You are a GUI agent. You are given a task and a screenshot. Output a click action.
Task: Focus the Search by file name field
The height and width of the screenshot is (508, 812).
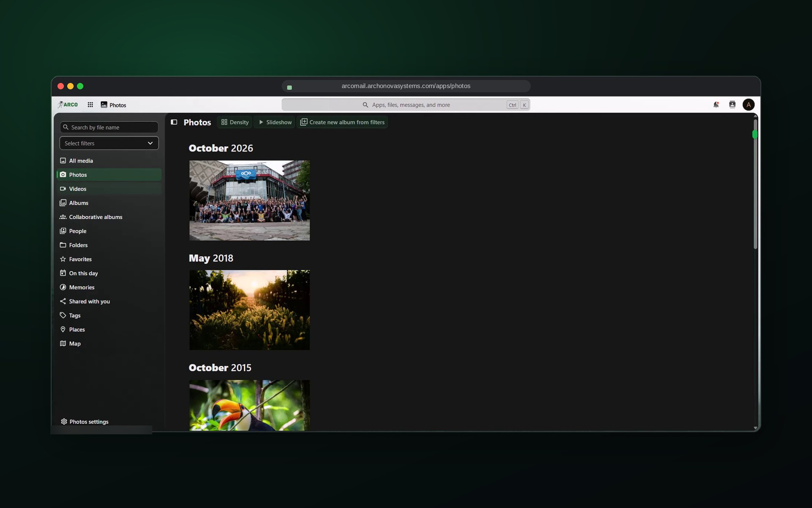point(109,127)
